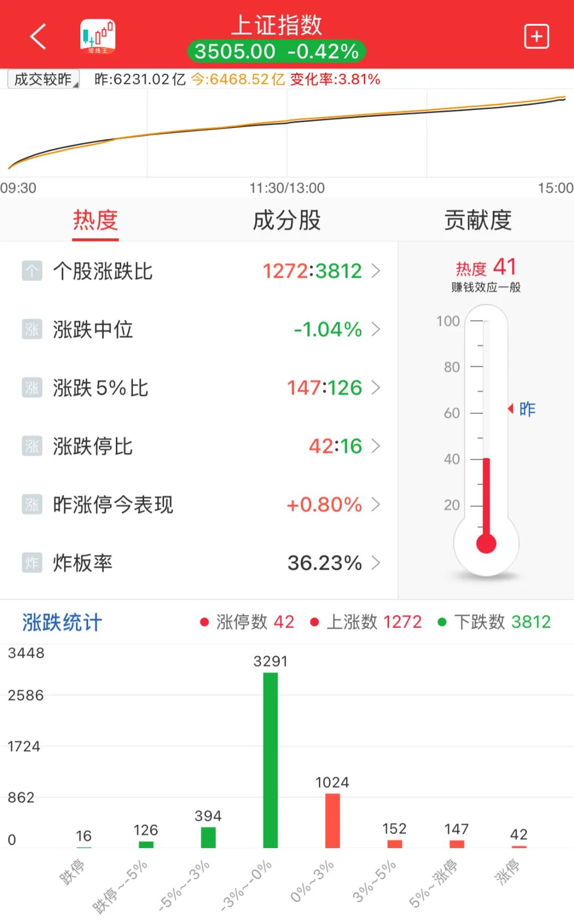The height and width of the screenshot is (924, 574).
Task: Add index with the plus icon
Action: tap(536, 37)
